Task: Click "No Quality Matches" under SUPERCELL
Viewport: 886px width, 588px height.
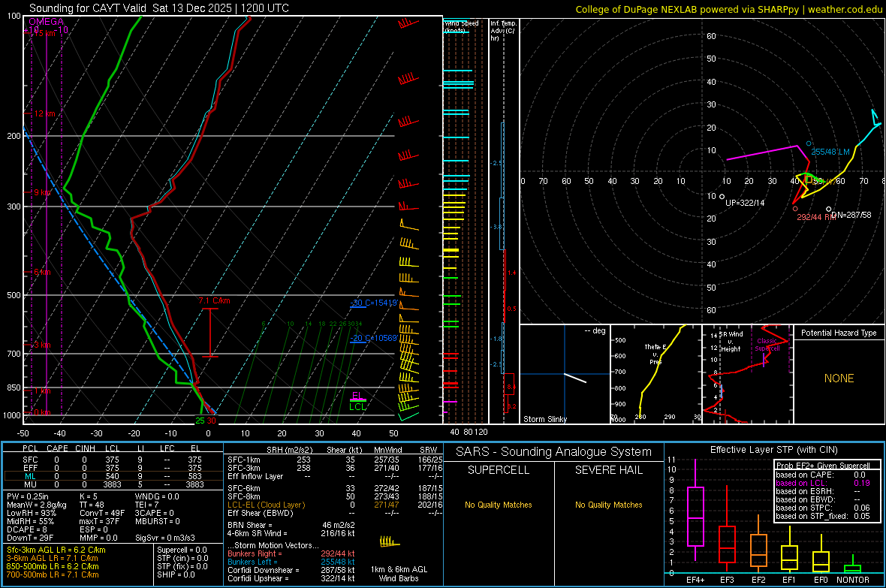Action: pyautogui.click(x=499, y=505)
